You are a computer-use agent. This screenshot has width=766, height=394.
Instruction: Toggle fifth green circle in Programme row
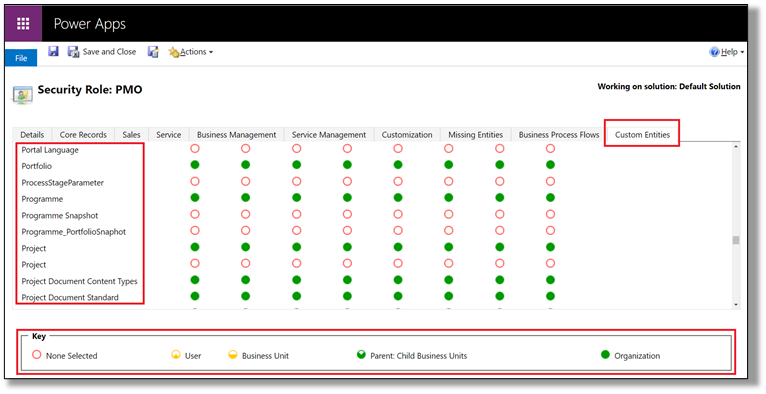click(398, 198)
